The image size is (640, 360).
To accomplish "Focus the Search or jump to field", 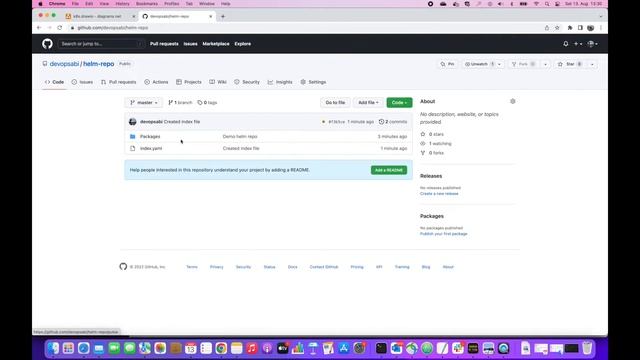I will click(101, 44).
